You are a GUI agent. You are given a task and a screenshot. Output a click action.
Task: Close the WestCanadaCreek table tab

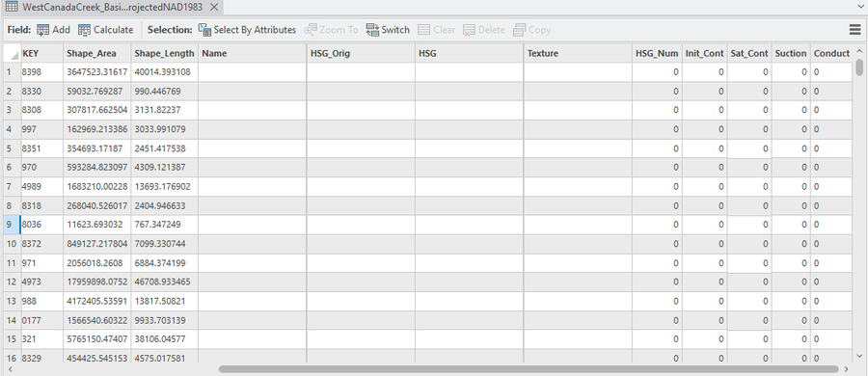click(x=214, y=7)
